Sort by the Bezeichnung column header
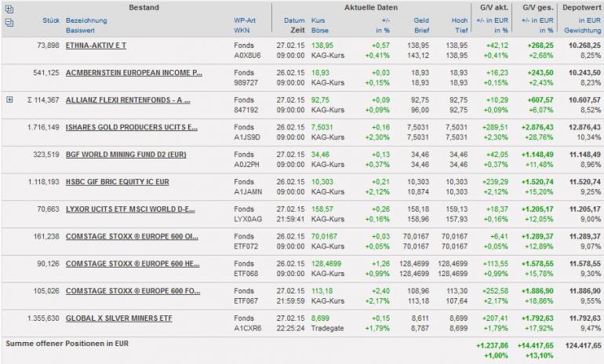 pos(88,20)
